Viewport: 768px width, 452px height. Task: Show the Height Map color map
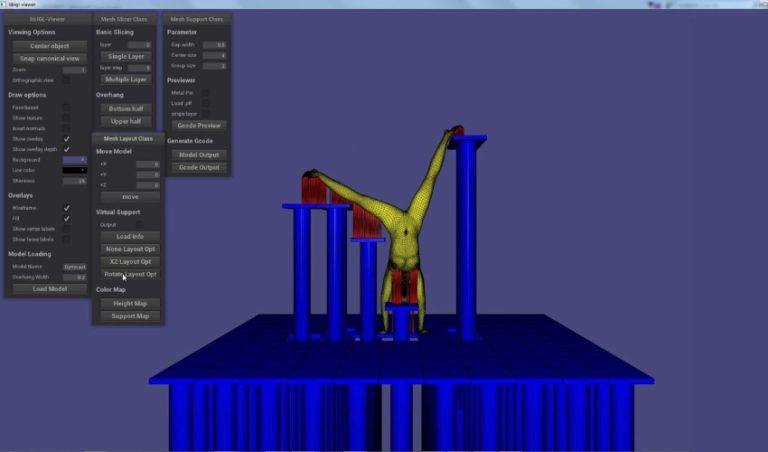coord(129,303)
